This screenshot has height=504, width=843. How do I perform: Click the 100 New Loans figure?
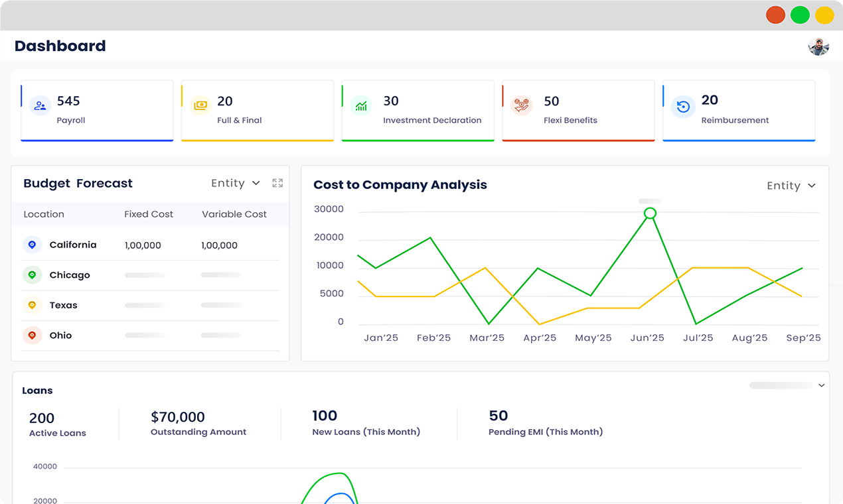[x=325, y=416]
